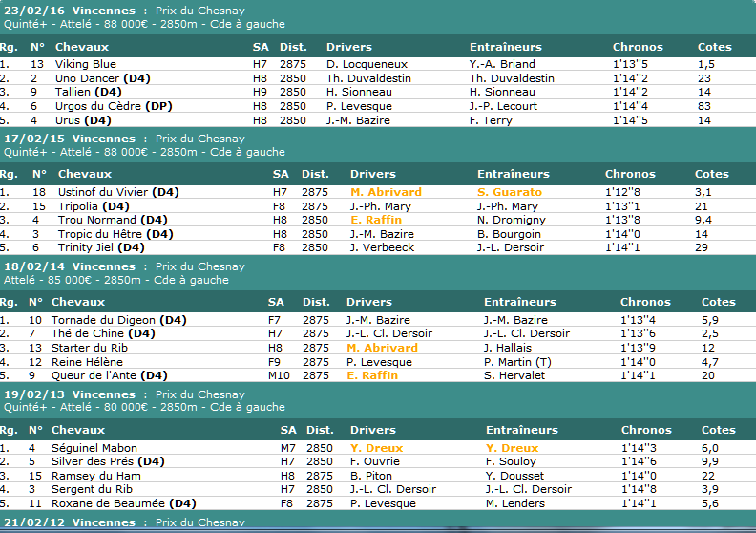Click E. Raffin driver link for Trou Normand
This screenshot has width=756, height=533.
[x=375, y=220]
